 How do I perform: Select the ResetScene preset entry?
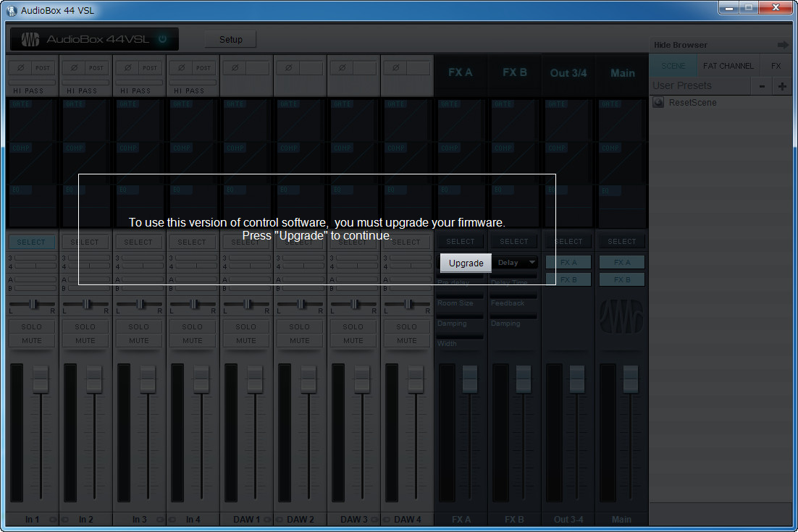coord(721,102)
